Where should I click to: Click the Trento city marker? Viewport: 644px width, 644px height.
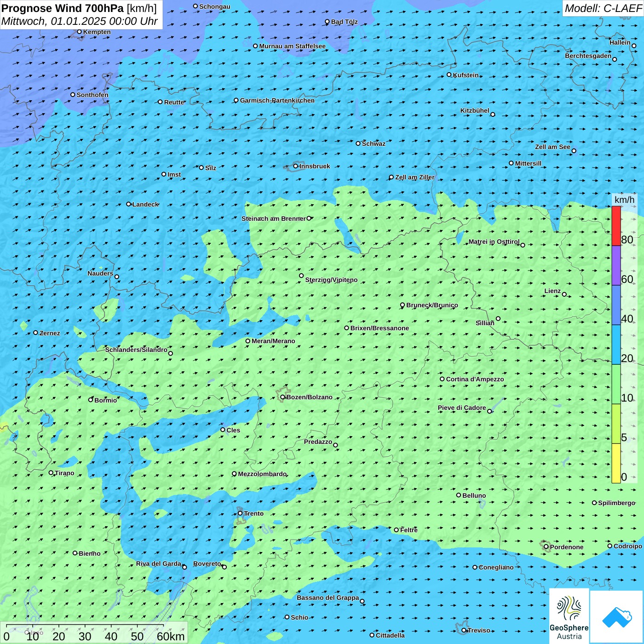240,513
